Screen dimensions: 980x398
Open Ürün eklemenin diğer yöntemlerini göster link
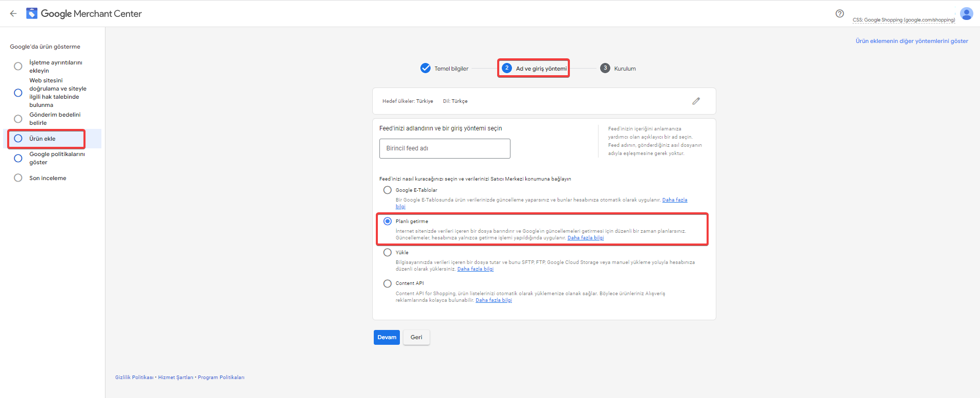pyautogui.click(x=911, y=41)
